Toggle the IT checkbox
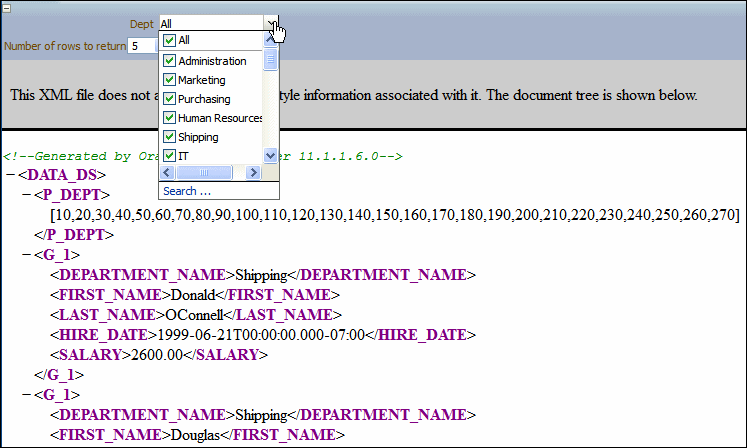This screenshot has width=747, height=448. (169, 155)
